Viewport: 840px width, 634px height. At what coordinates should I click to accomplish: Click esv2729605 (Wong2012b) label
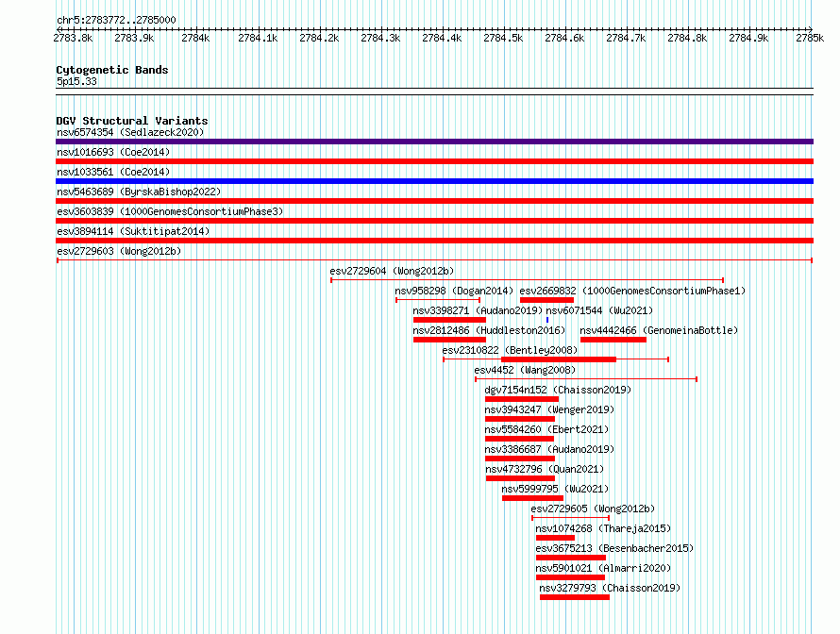pos(593,509)
